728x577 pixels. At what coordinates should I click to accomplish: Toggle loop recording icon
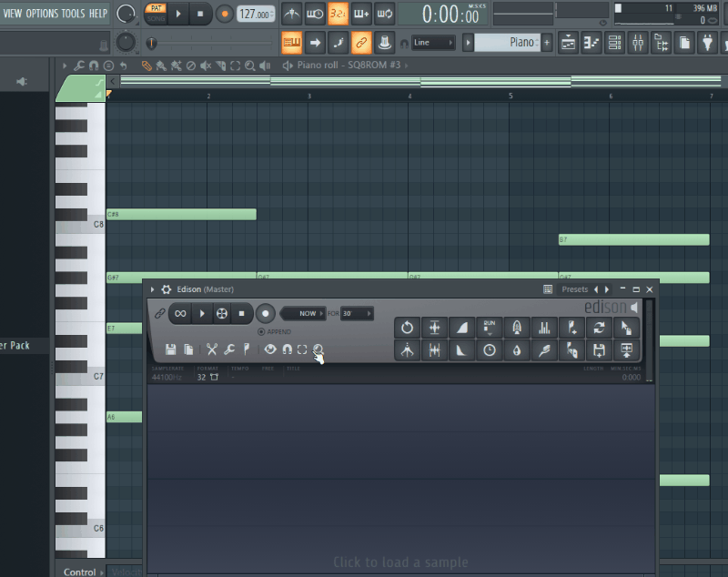384,14
